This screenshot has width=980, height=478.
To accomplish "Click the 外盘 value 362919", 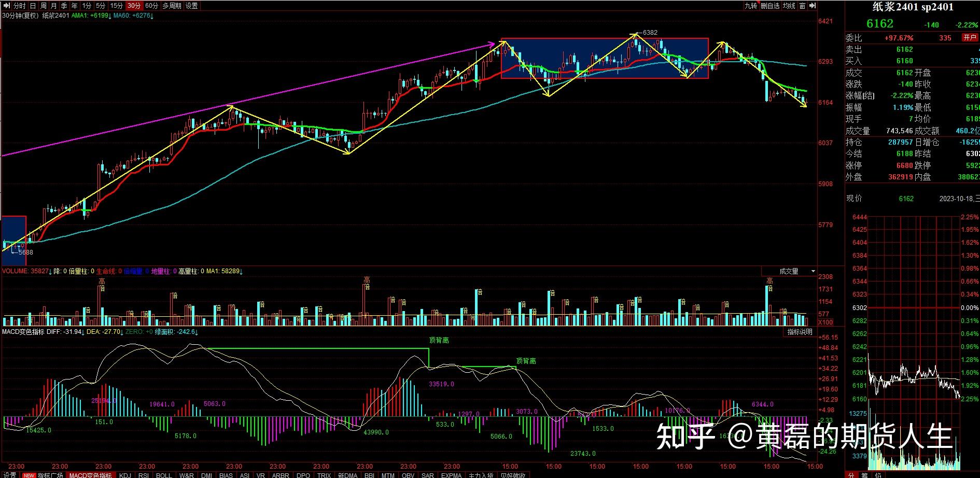I will click(900, 177).
